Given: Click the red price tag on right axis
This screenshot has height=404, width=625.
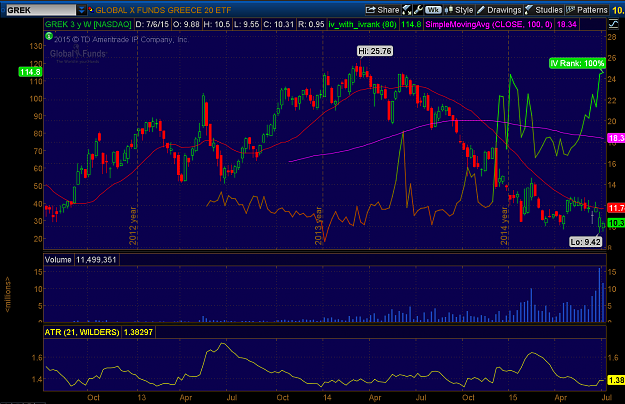Looking at the screenshot, I should click(x=616, y=208).
